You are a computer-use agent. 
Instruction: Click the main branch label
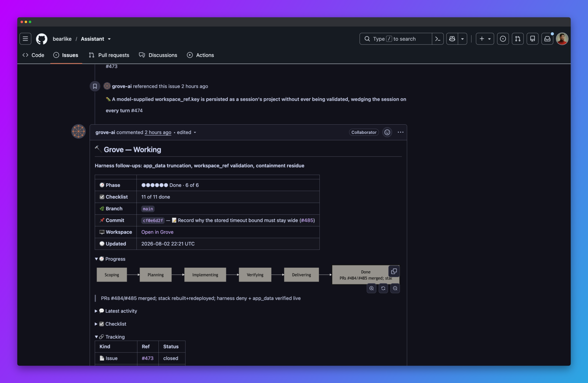[x=148, y=209]
